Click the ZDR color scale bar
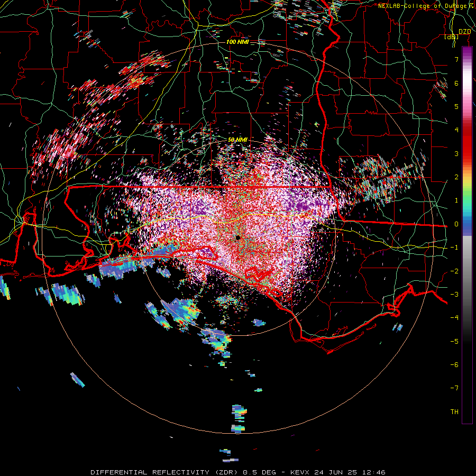 [x=467, y=235]
